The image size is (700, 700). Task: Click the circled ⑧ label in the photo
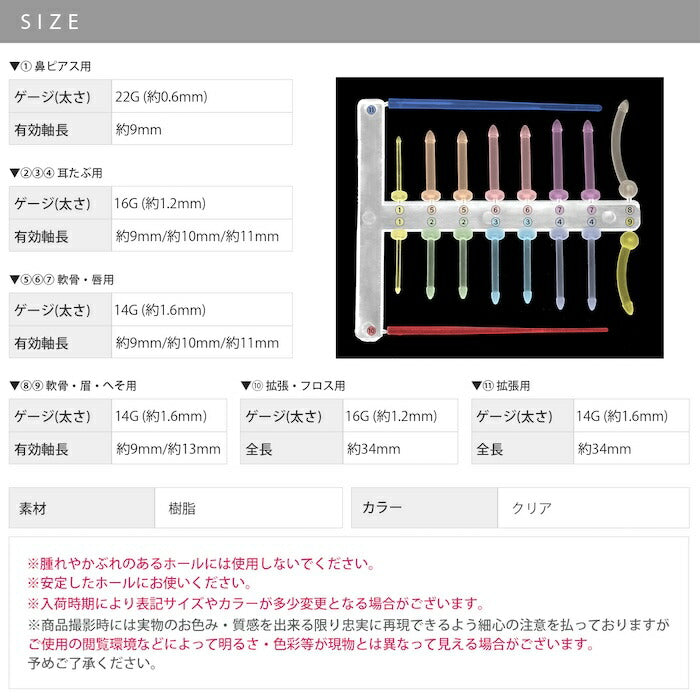pos(629,210)
